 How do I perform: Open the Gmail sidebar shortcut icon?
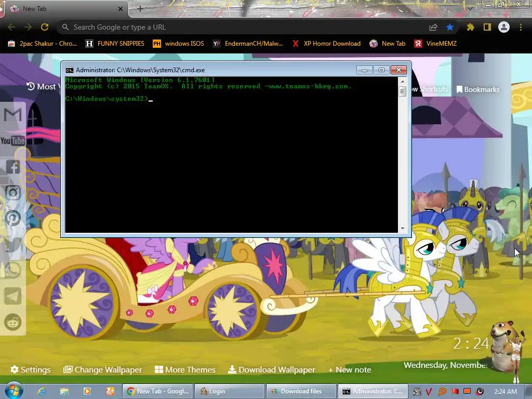click(13, 115)
